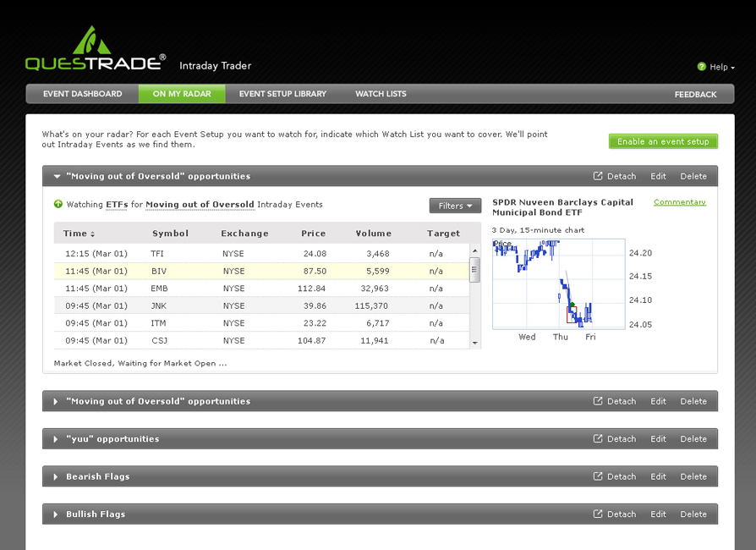This screenshot has height=550, width=756.
Task: Click the Detach icon of the expanded Oversold panel
Action: point(598,176)
